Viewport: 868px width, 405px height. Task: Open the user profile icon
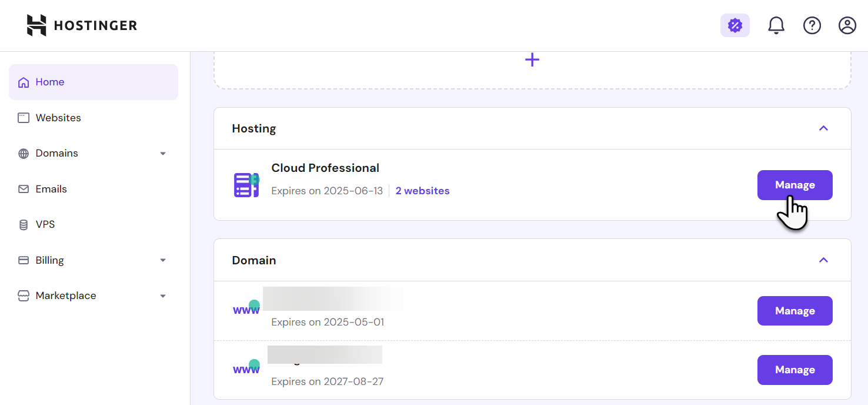(847, 25)
